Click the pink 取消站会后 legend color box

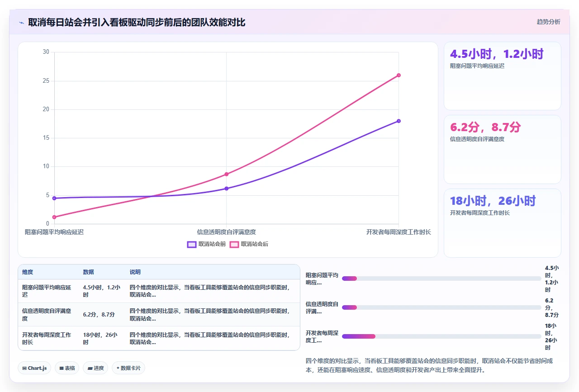234,244
